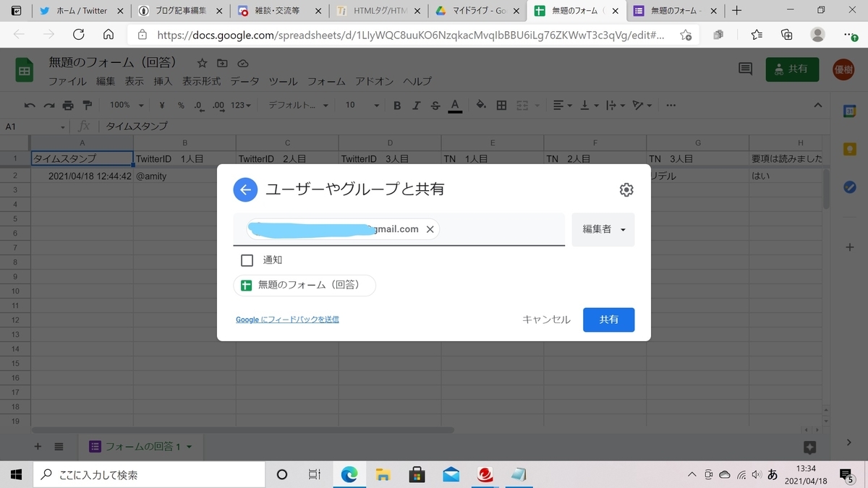Switch to the マイドライブ browser tab
868x488 pixels.
pos(474,11)
